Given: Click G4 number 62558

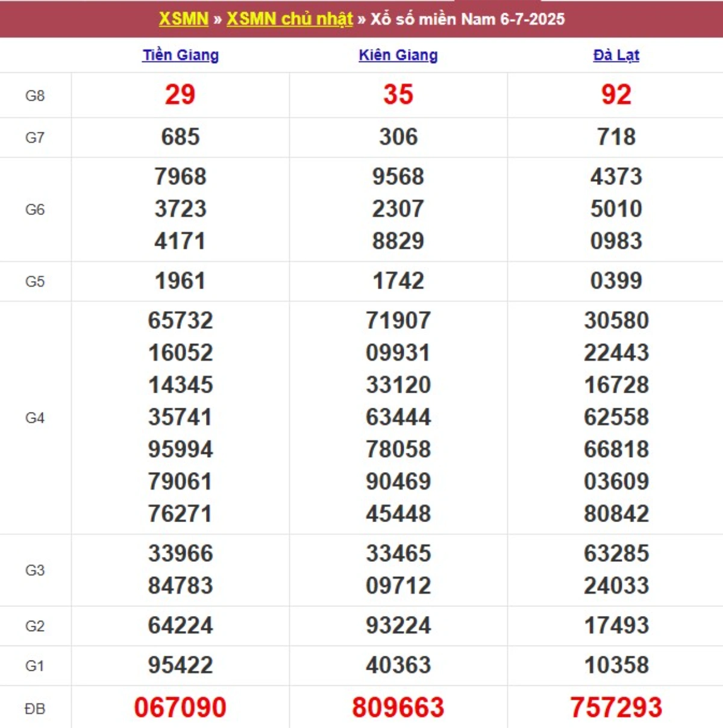Looking at the screenshot, I should (x=616, y=417).
